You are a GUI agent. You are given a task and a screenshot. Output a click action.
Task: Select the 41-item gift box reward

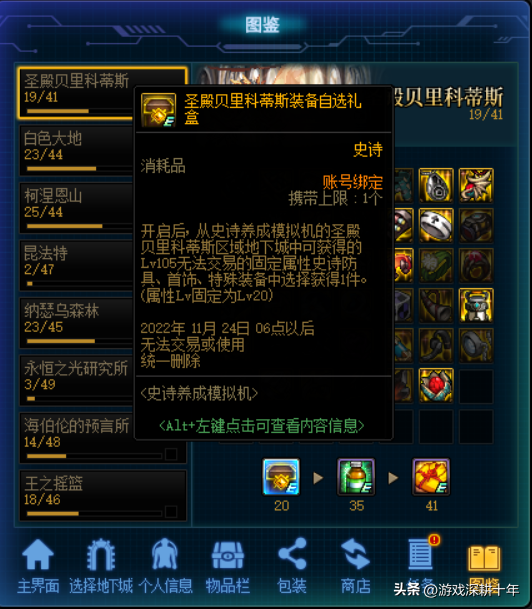[431, 477]
